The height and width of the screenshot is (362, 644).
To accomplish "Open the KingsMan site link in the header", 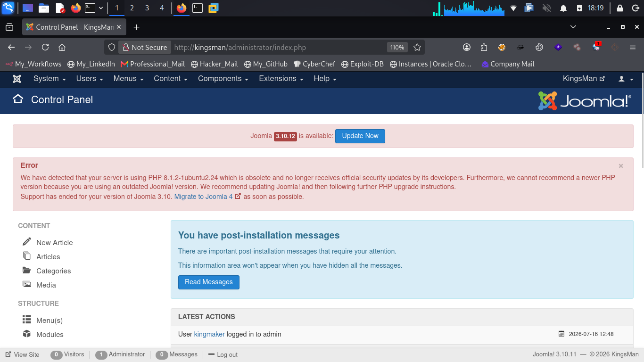I will coord(584,79).
